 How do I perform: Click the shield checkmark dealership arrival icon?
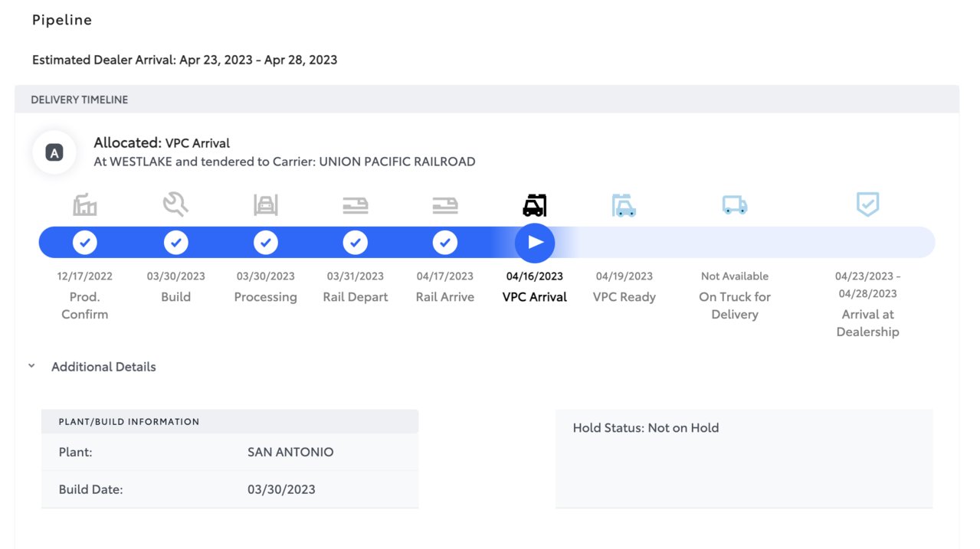pos(867,204)
